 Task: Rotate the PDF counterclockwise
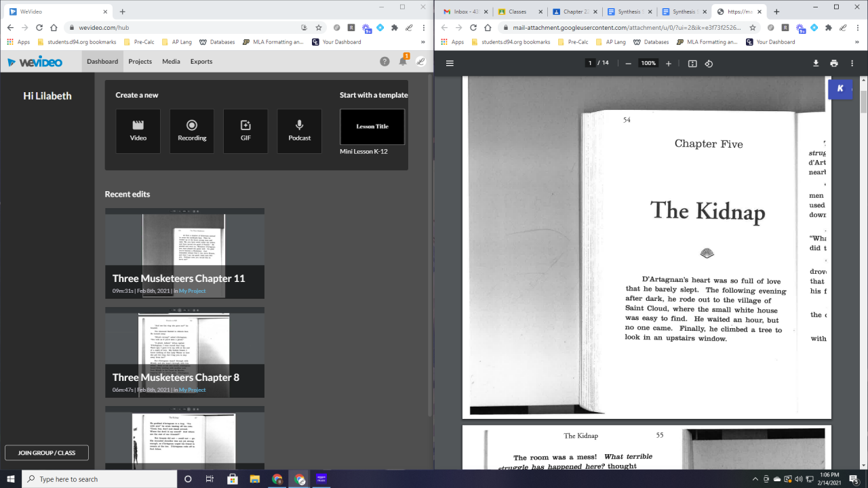point(709,63)
